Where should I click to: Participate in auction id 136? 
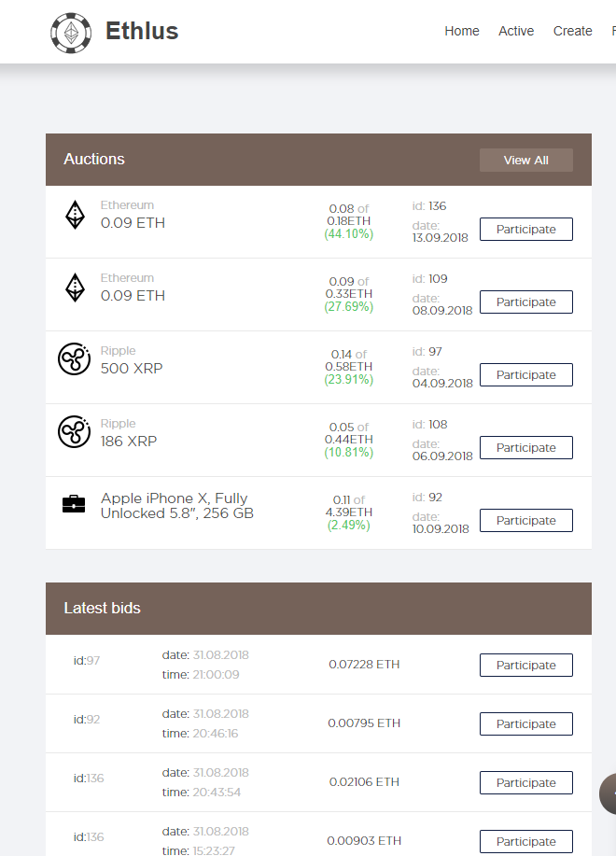[526, 230]
